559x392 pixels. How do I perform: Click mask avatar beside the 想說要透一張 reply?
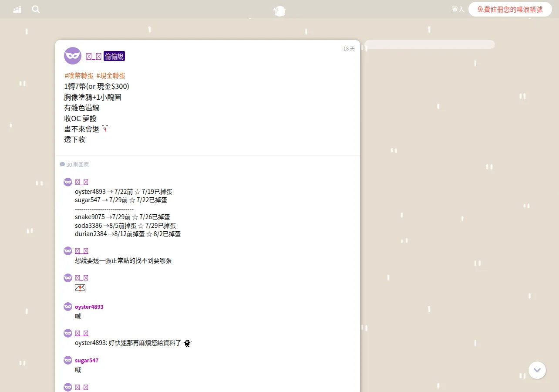[68, 251]
